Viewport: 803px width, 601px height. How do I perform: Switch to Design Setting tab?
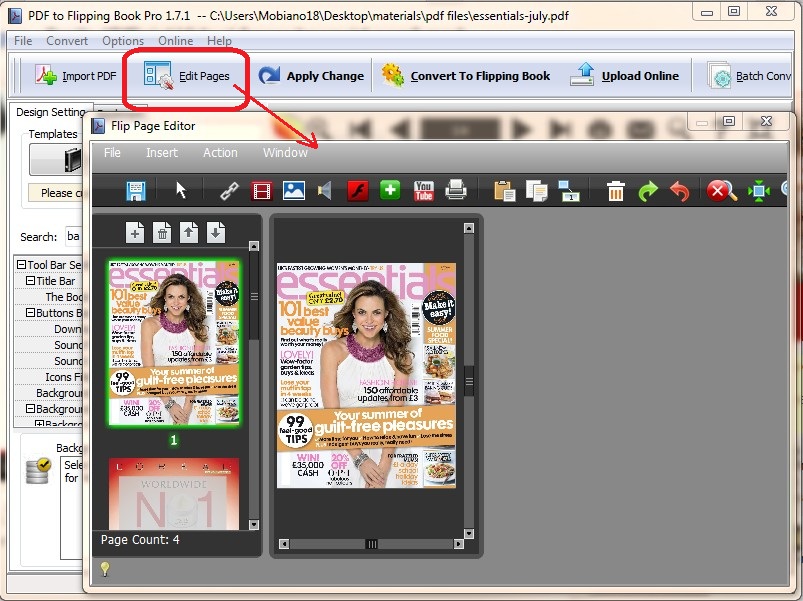tap(50, 112)
